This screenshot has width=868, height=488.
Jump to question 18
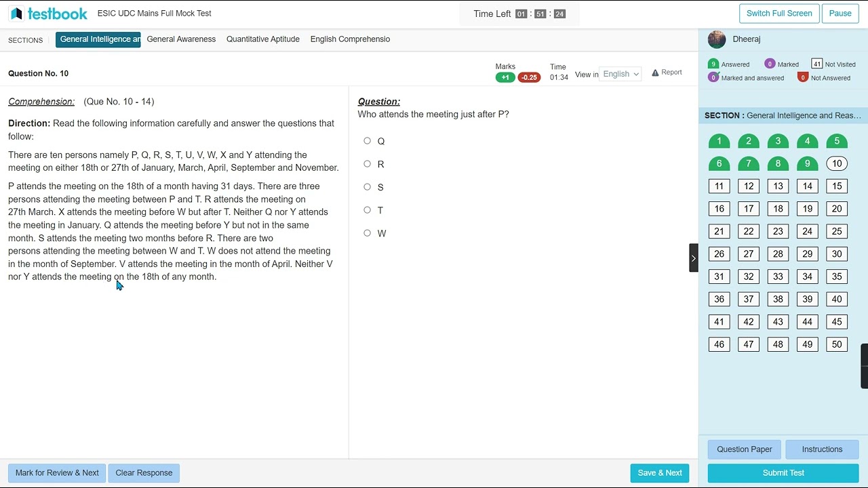(x=778, y=209)
